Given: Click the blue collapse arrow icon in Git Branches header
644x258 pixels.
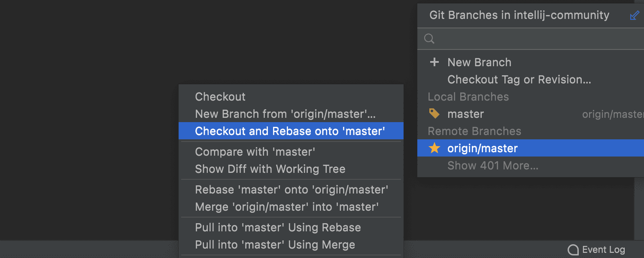Looking at the screenshot, I should click(x=634, y=15).
